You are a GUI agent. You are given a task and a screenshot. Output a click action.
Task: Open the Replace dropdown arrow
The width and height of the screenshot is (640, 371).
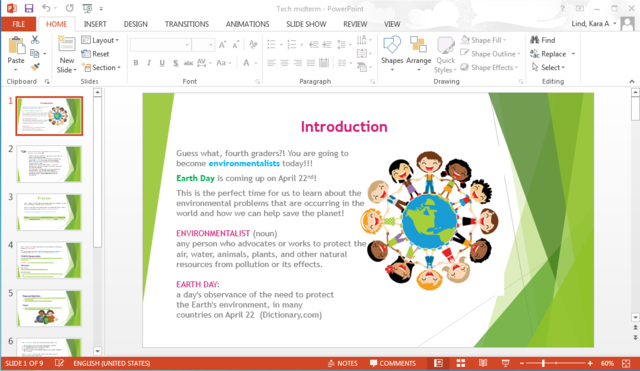pos(573,54)
